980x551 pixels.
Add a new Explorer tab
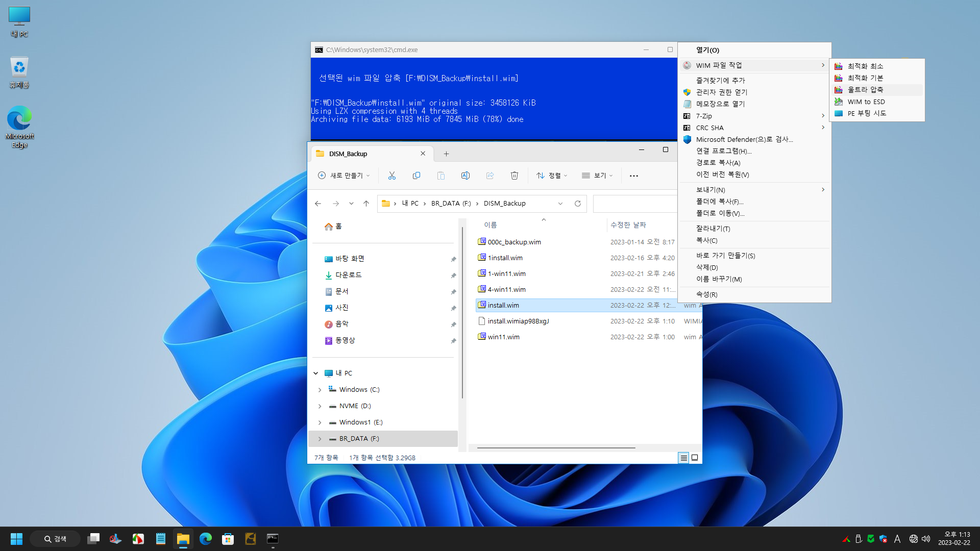click(446, 154)
